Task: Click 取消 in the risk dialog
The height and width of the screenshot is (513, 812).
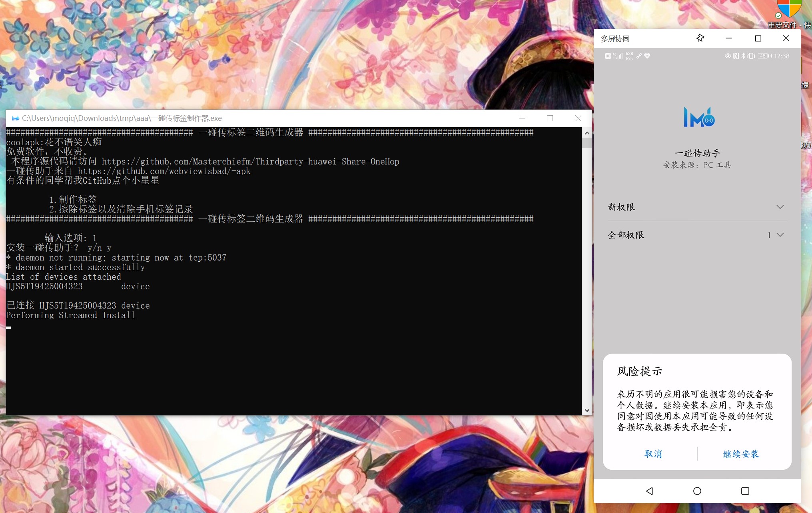Action: tap(653, 454)
